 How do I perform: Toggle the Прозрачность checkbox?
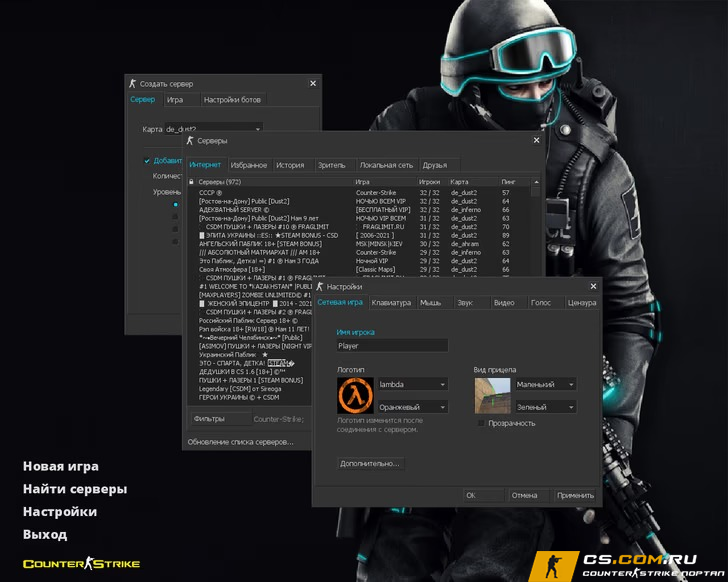pyautogui.click(x=481, y=423)
